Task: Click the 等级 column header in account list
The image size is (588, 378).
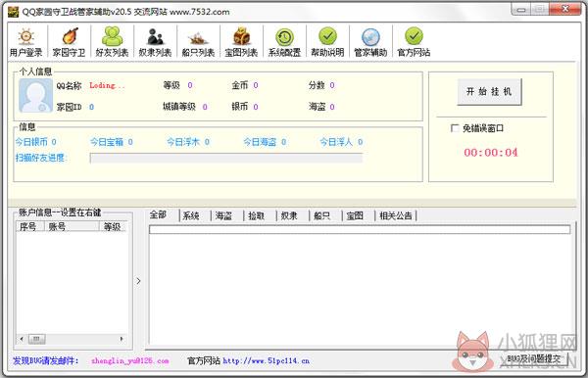Action: click(x=114, y=226)
